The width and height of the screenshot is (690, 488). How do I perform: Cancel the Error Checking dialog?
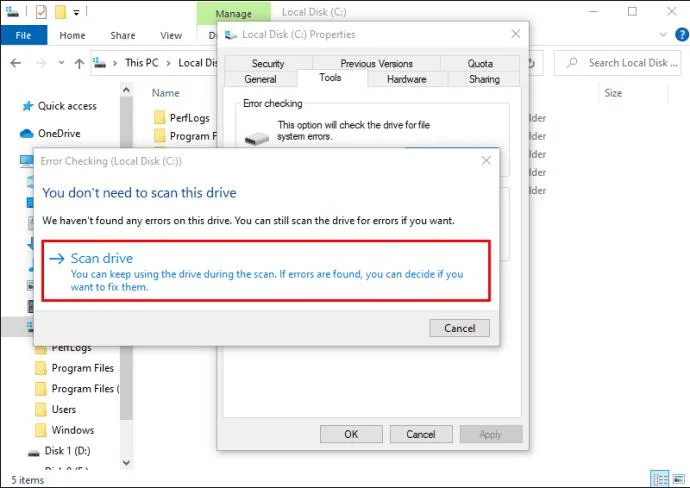[459, 328]
